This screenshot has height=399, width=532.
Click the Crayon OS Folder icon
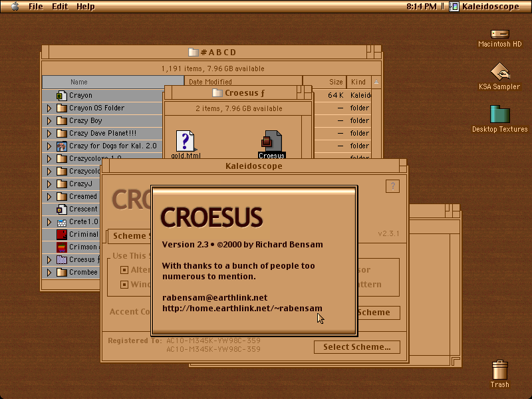coord(61,108)
